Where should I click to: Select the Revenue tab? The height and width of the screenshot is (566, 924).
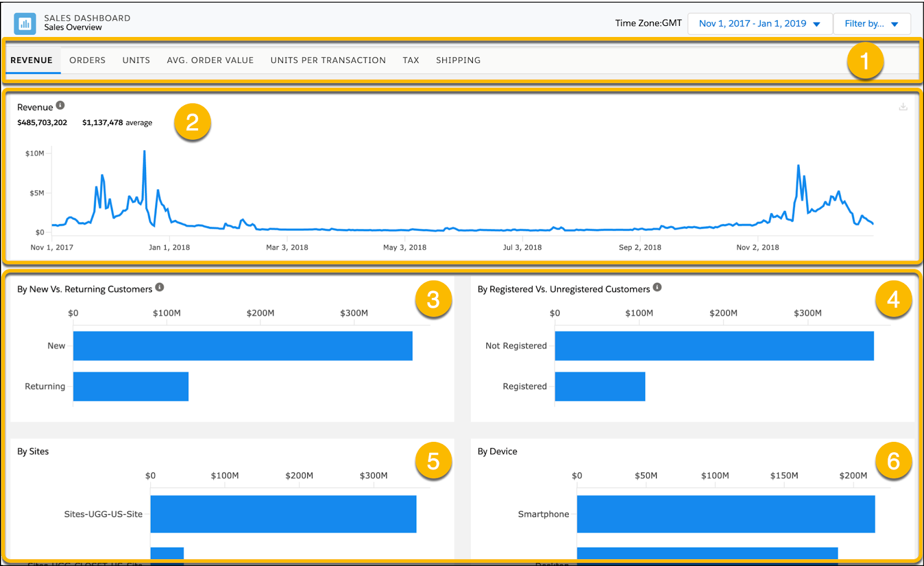click(x=32, y=60)
